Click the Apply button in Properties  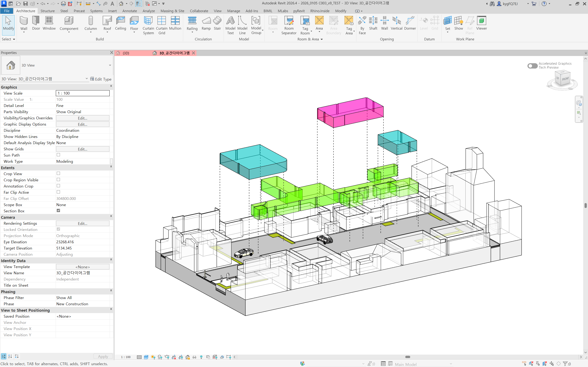[x=103, y=356]
